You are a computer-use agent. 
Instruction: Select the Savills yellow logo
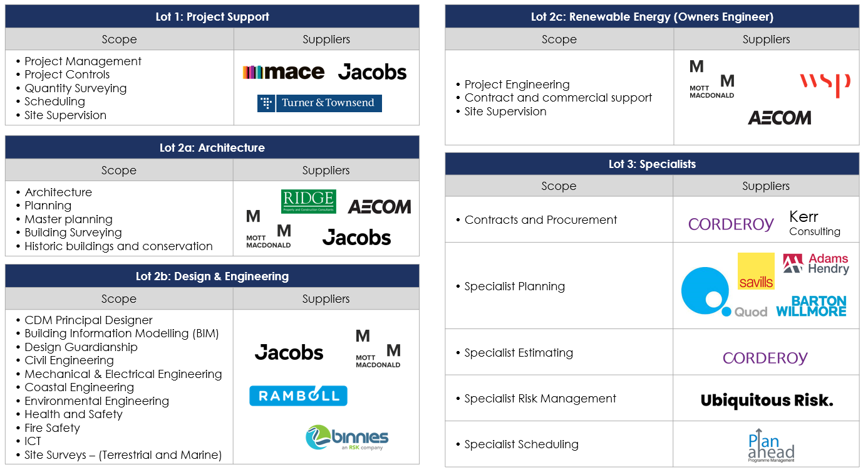pyautogui.click(x=756, y=271)
